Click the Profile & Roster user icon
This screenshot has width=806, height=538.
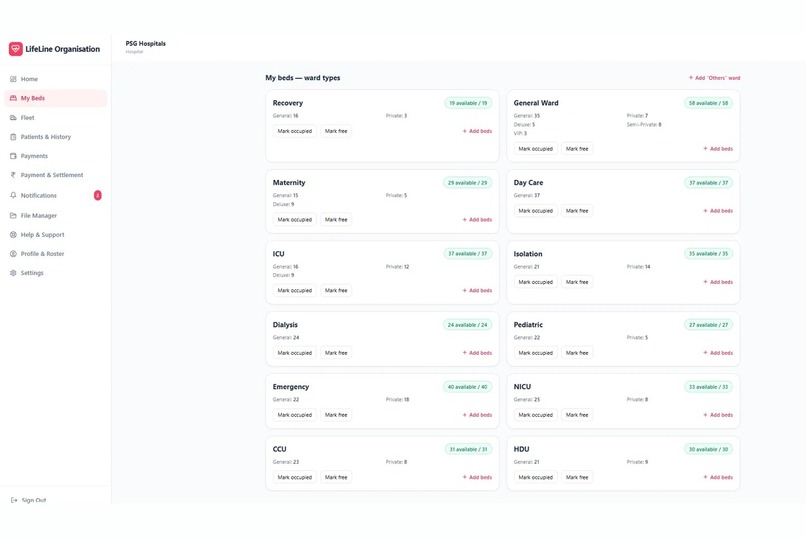[x=13, y=253]
